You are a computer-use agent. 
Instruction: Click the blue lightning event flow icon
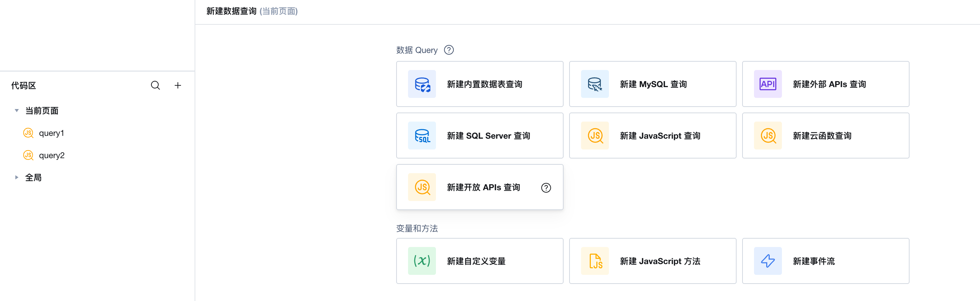768,261
